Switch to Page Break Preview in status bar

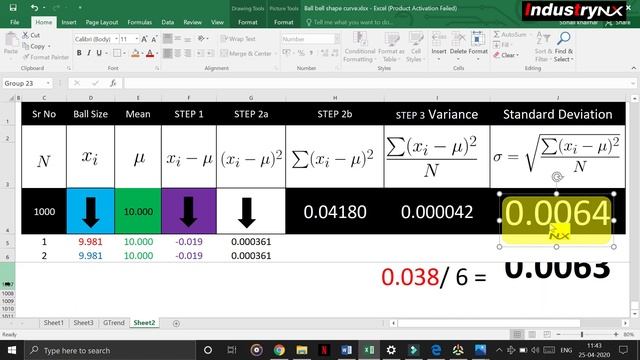[547, 334]
